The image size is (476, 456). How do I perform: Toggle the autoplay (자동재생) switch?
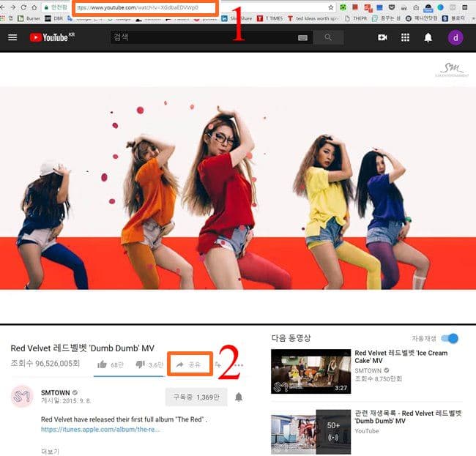point(450,338)
